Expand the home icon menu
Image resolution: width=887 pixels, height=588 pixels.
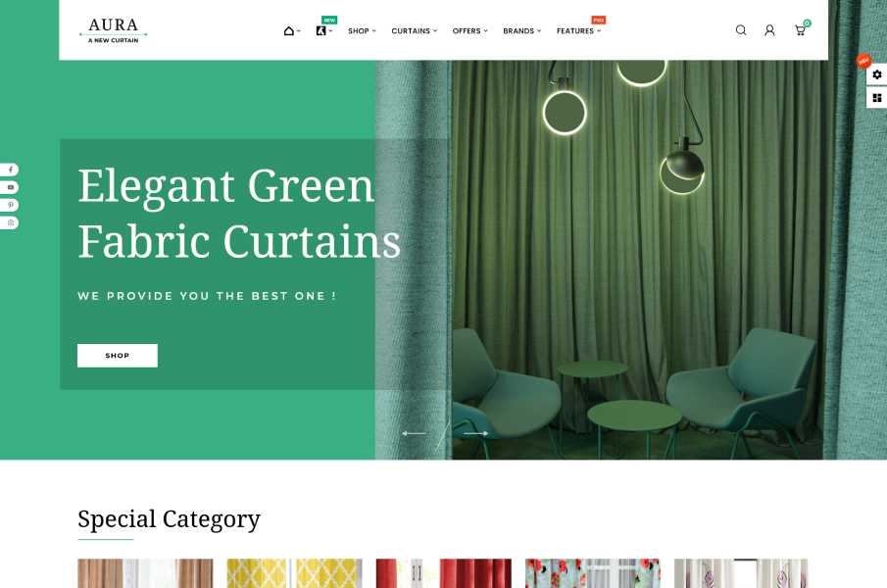291,31
